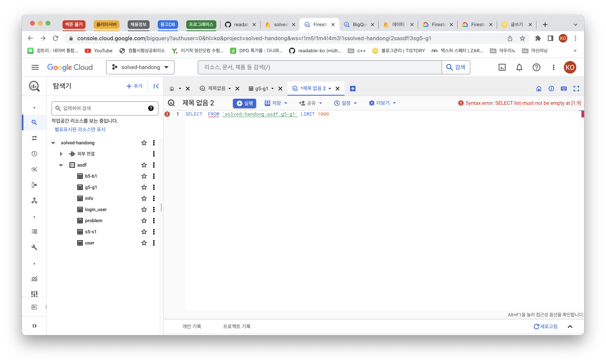Toggle full screen editor mode
606x364 pixels.
(576, 89)
